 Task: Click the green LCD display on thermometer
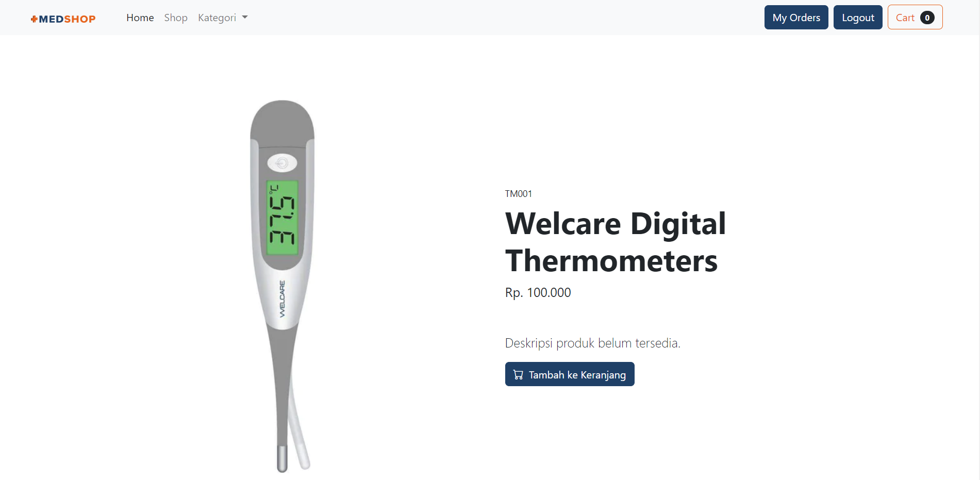pos(282,217)
